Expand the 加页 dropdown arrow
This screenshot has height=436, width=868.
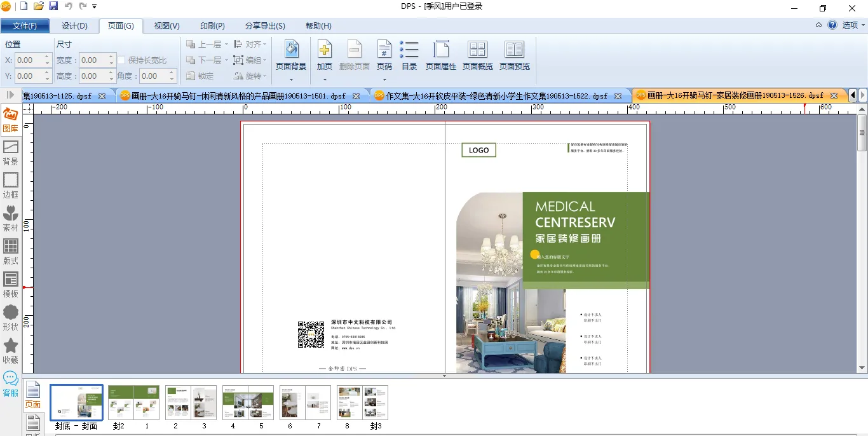[325, 79]
